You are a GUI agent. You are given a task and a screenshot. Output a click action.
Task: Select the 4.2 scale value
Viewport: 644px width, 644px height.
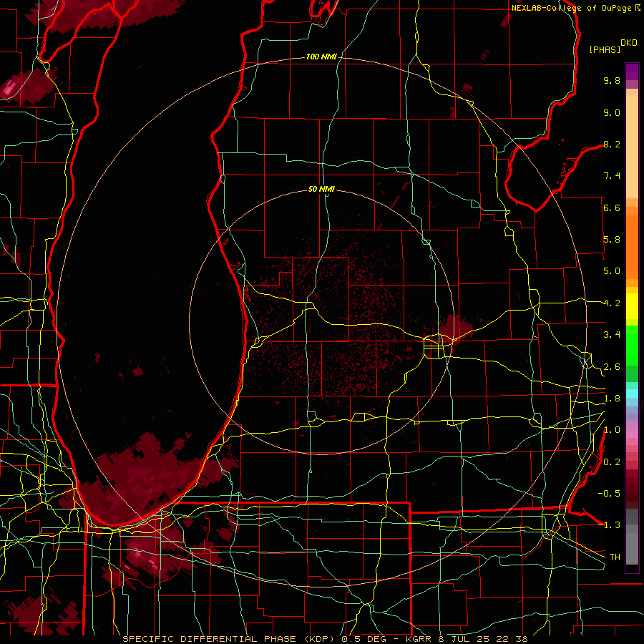612,303
